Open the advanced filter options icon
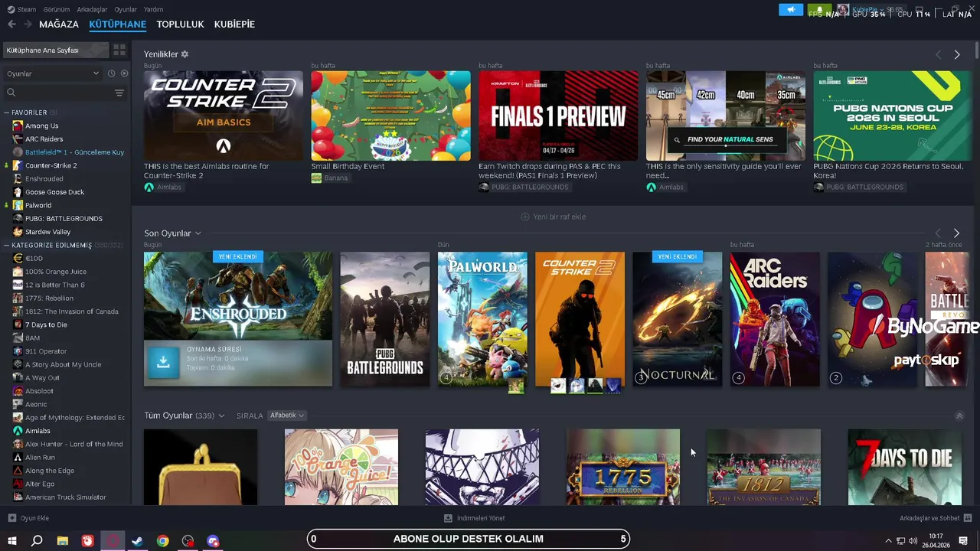 119,93
